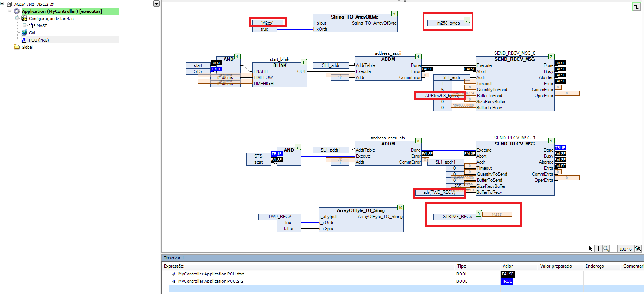Click the routing icon at editor top-right
Viewport: 644px width, 294px height.
(636, 7)
